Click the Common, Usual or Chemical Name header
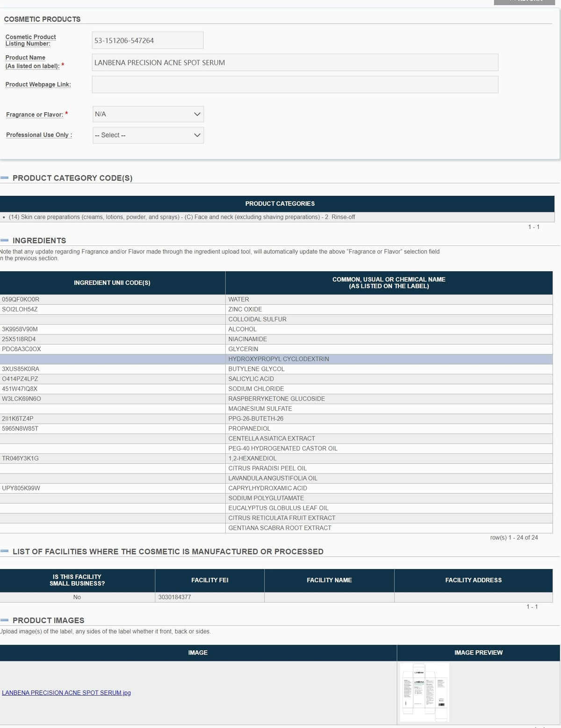 click(x=389, y=283)
